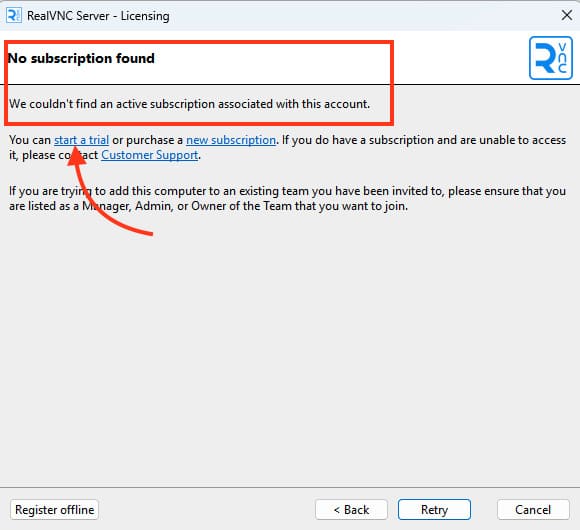The height and width of the screenshot is (530, 580).
Task: Choose the Register offline button
Action: coord(54,510)
